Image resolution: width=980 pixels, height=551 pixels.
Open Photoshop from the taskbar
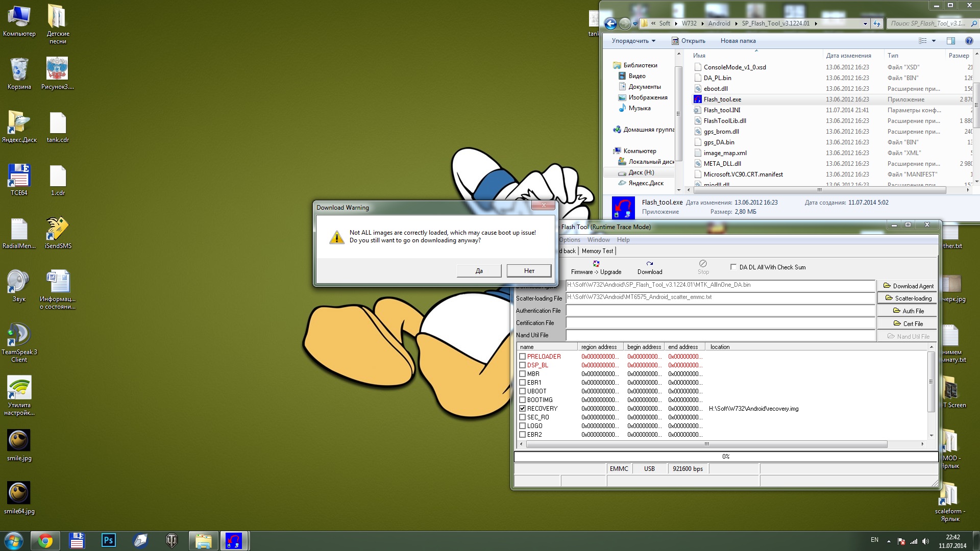108,540
